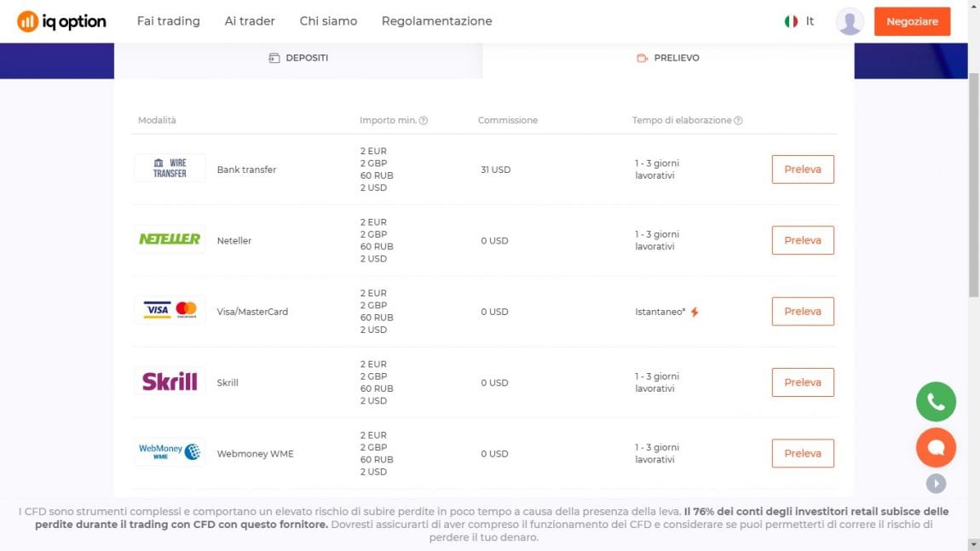Click Preleva for Bank transfer

coord(802,169)
